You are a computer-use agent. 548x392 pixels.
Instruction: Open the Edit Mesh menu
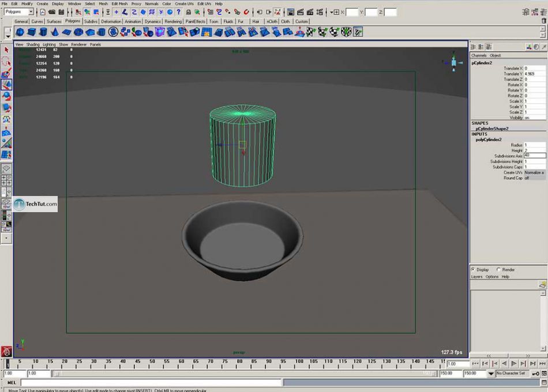coord(119,4)
